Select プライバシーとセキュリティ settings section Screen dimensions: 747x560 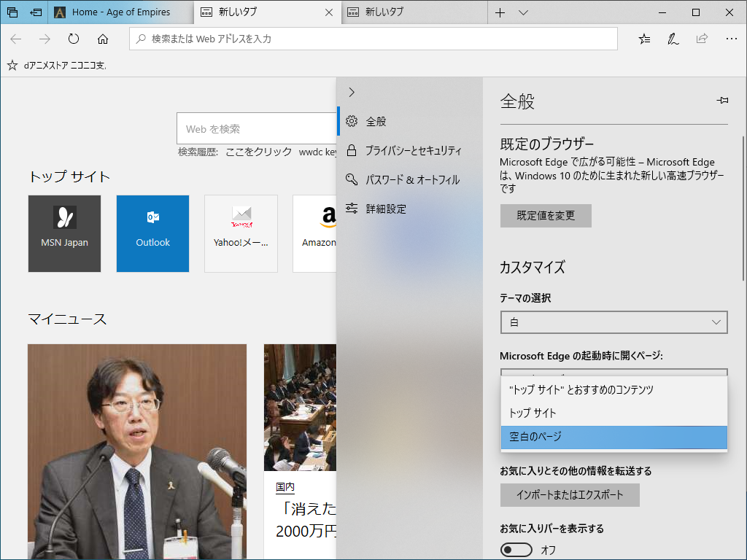point(410,150)
